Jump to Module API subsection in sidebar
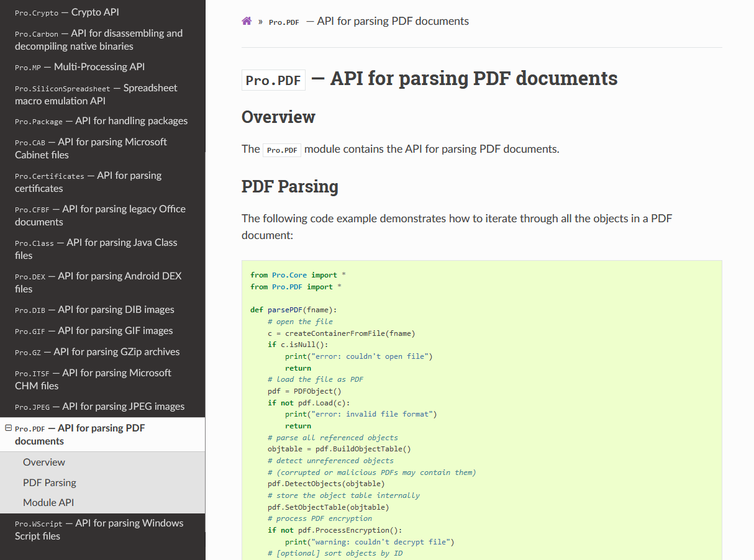754x560 pixels. pos(102,503)
